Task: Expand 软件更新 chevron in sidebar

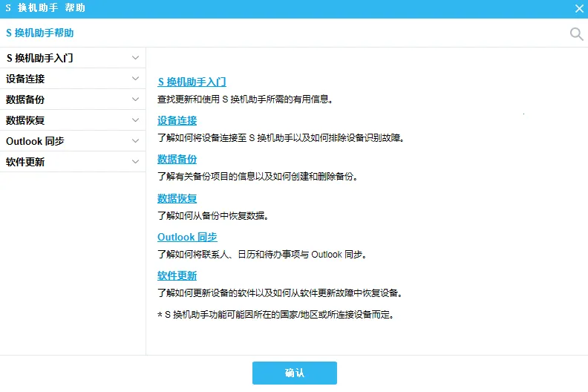Action: pos(135,162)
